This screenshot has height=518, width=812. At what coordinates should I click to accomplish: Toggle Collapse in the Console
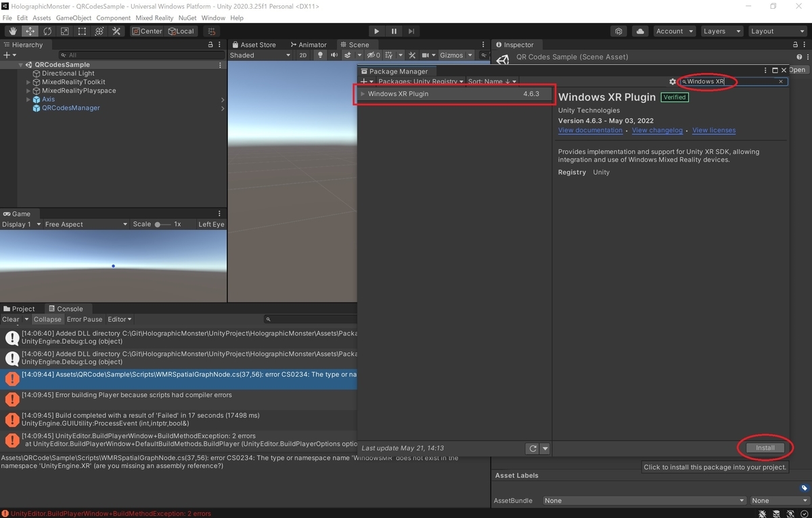(47, 319)
